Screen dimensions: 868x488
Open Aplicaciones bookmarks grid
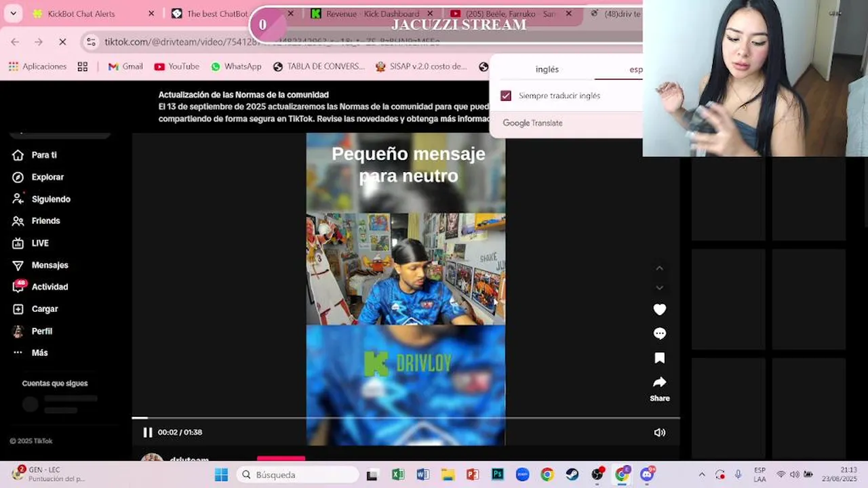click(37, 66)
